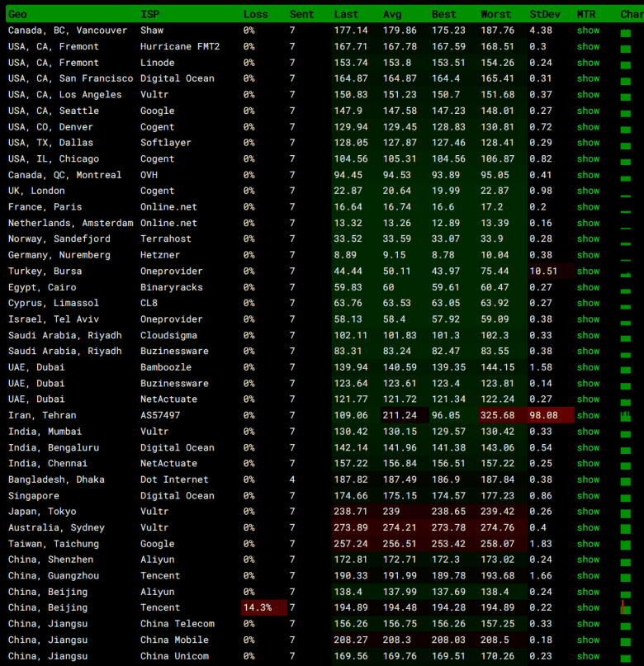Image resolution: width=644 pixels, height=666 pixels.
Task: Open show for Riyadh Buzinessware row
Action: tap(588, 351)
